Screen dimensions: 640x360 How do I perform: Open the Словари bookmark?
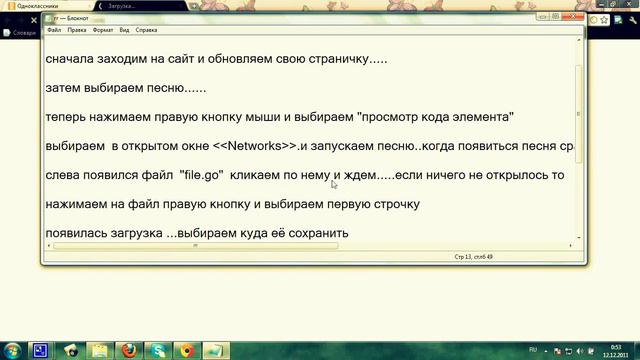click(20, 33)
